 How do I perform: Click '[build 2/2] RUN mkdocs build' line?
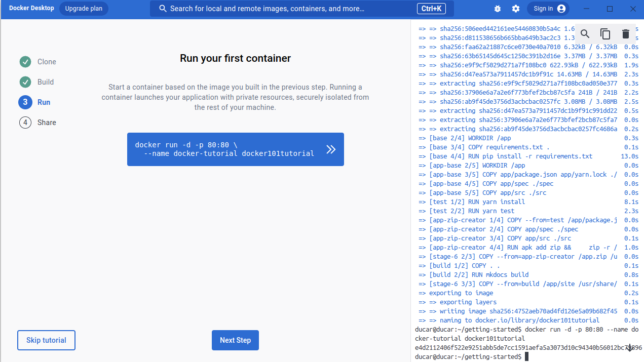[528, 275]
